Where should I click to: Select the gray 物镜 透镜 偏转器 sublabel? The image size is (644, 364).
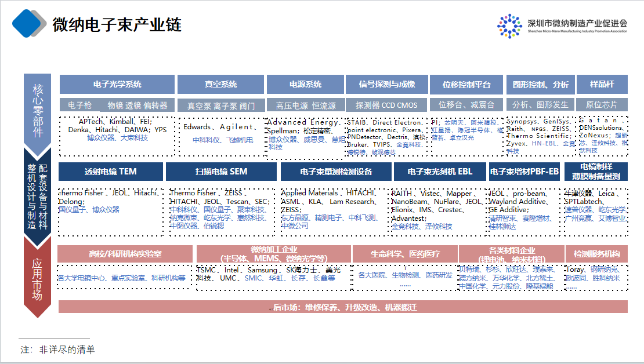click(138, 105)
